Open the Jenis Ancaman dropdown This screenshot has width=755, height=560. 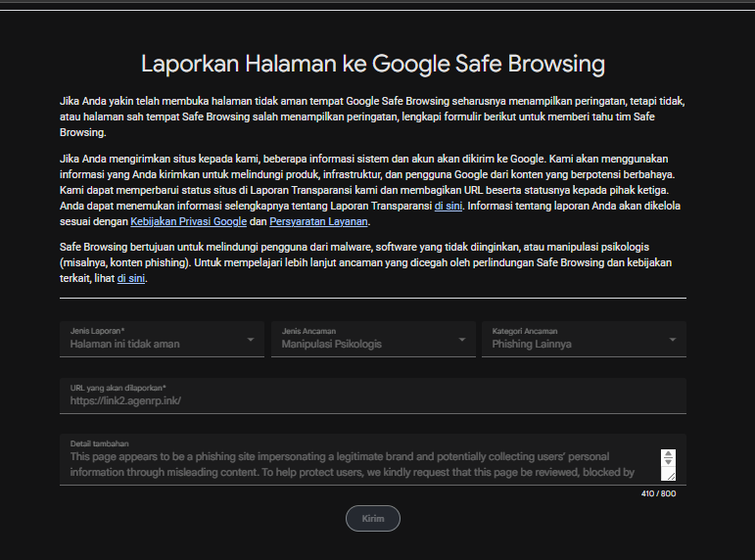click(373, 339)
